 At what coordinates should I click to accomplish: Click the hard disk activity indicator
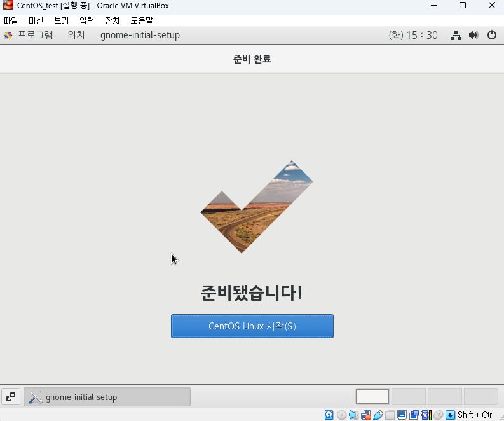(x=329, y=415)
